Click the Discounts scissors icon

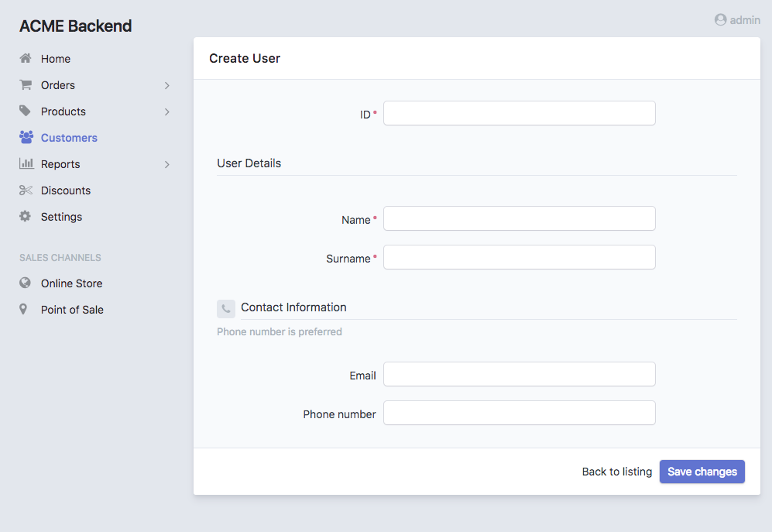tap(26, 190)
